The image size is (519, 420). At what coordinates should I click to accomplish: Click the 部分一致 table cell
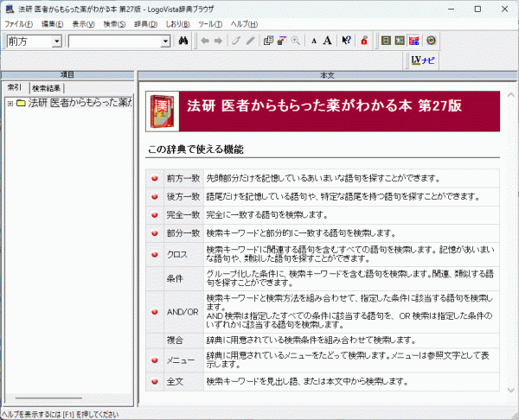(x=183, y=233)
